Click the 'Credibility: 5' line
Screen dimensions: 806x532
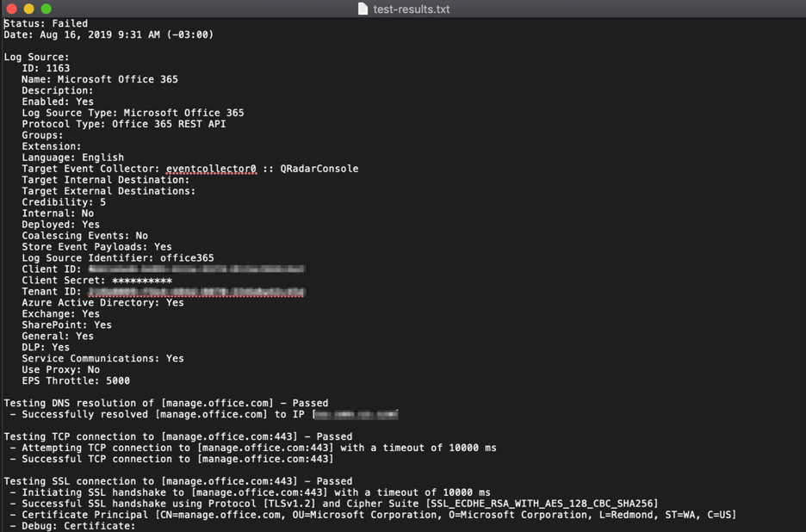point(64,202)
